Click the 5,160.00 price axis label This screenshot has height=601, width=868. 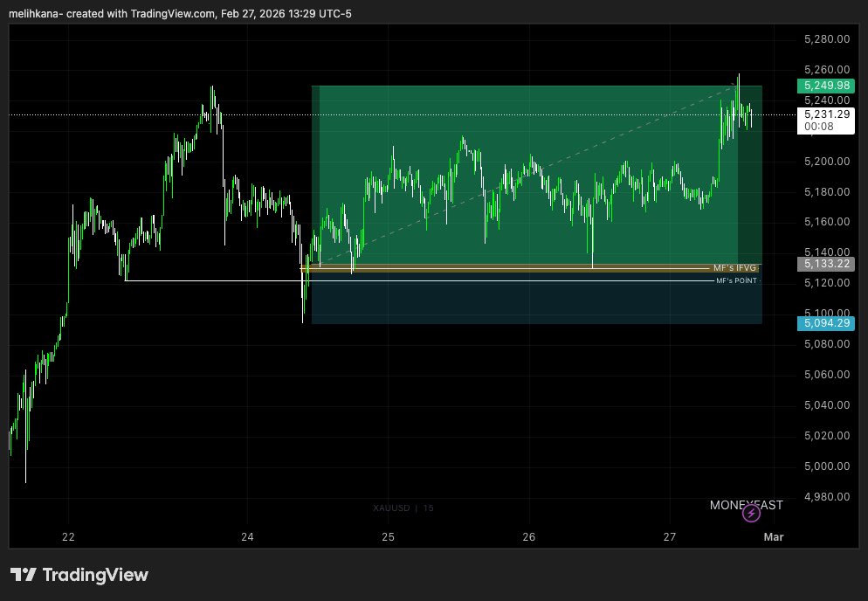click(826, 222)
